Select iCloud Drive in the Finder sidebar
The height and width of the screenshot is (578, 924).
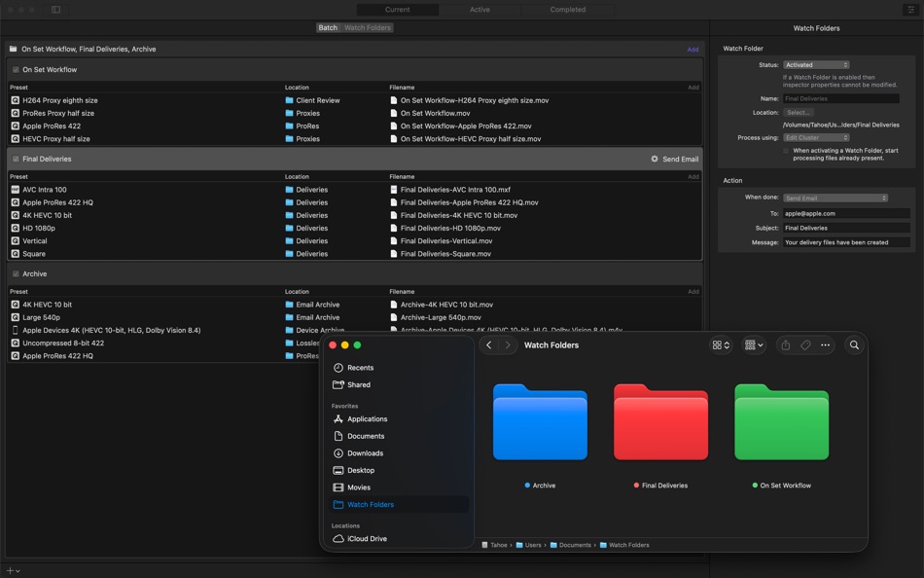(x=369, y=538)
